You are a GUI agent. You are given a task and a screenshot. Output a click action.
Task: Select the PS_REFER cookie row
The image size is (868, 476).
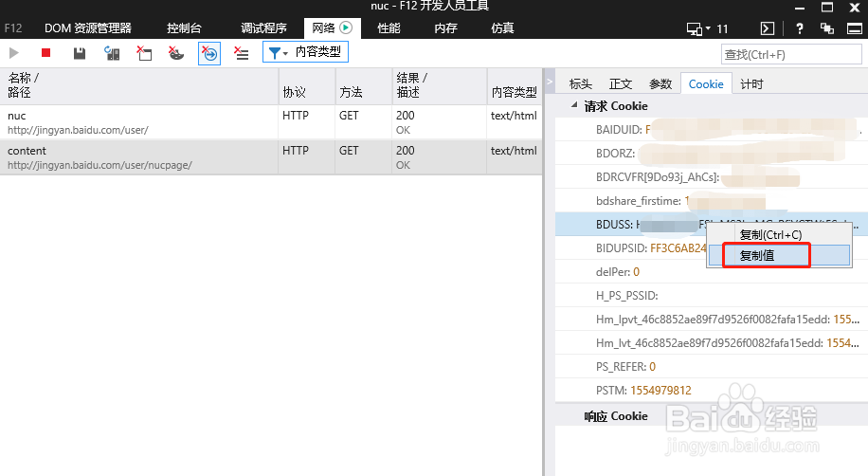[712, 367]
